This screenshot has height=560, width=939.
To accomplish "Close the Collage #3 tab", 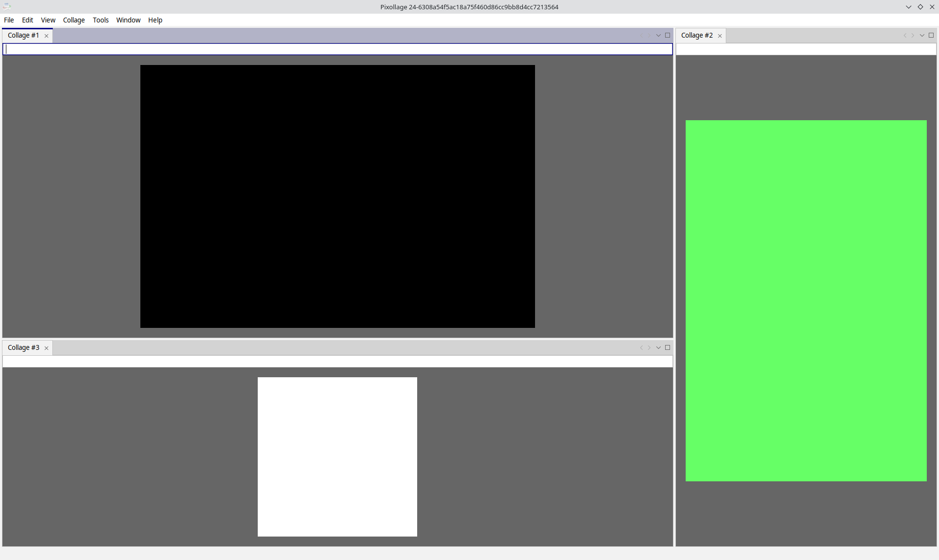I will pos(46,348).
